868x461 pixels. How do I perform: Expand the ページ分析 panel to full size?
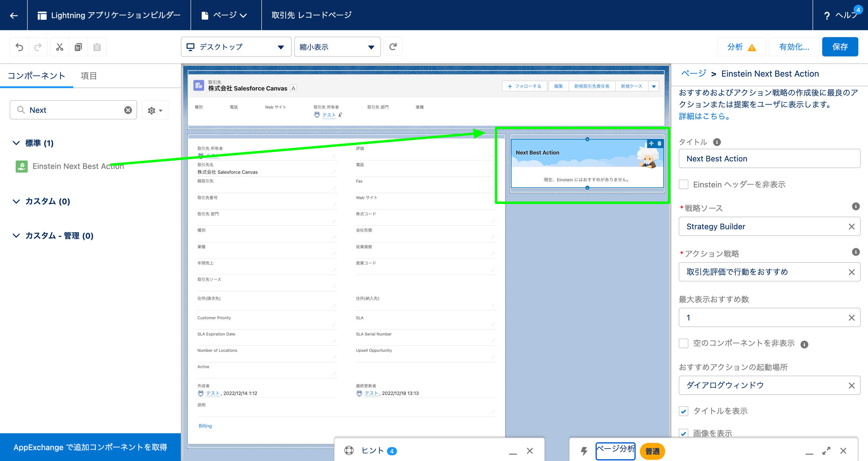click(x=826, y=451)
